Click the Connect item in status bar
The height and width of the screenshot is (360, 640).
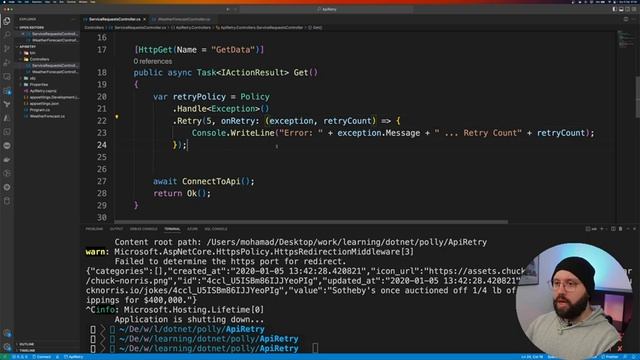[42, 357]
